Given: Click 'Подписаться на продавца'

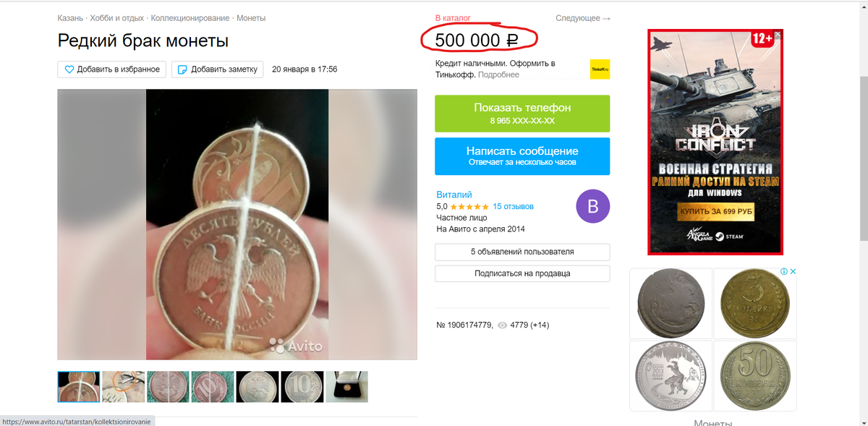Looking at the screenshot, I should click(522, 273).
